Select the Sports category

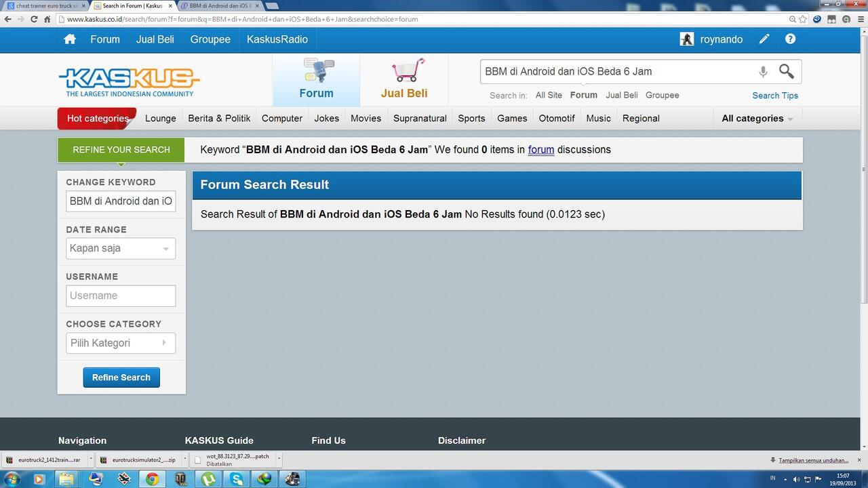tap(471, 118)
